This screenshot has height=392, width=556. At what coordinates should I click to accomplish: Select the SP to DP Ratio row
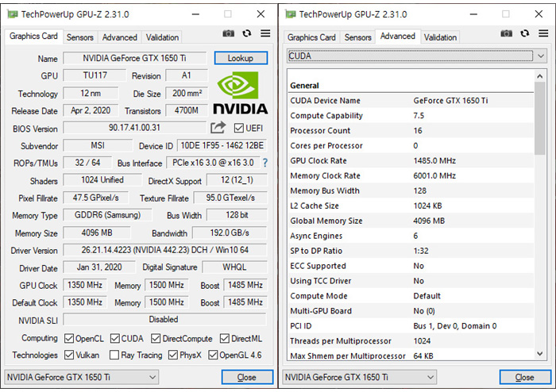411,251
